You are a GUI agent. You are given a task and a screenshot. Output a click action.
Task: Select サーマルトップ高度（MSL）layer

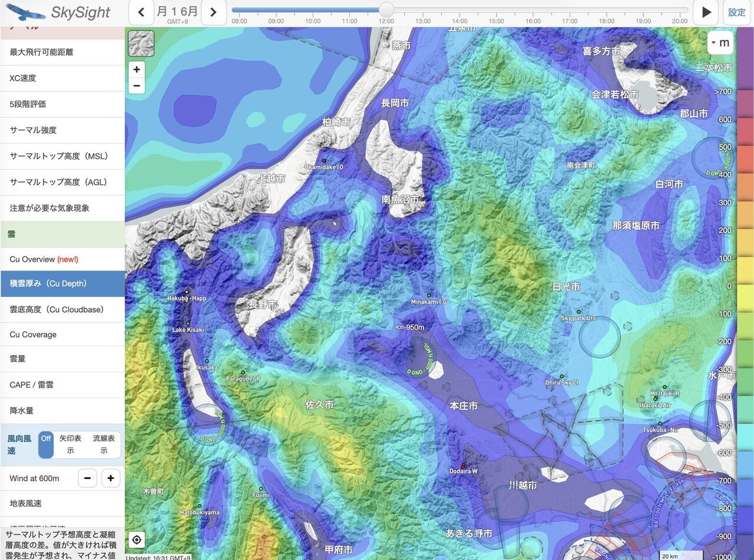(x=62, y=156)
